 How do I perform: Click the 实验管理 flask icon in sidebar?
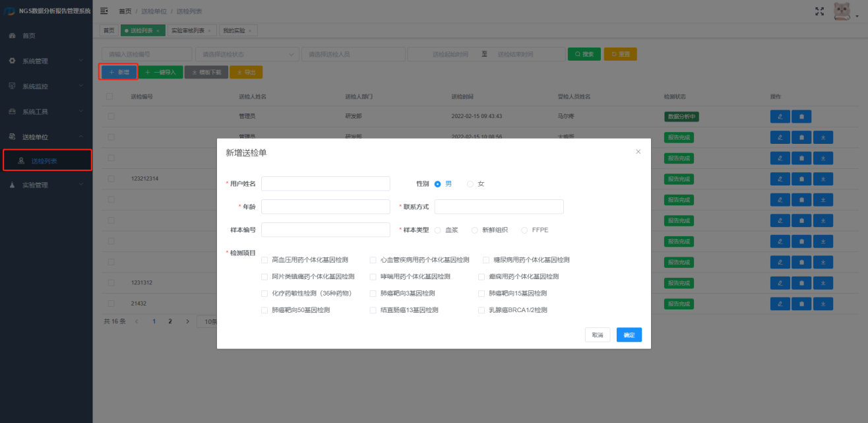12,185
